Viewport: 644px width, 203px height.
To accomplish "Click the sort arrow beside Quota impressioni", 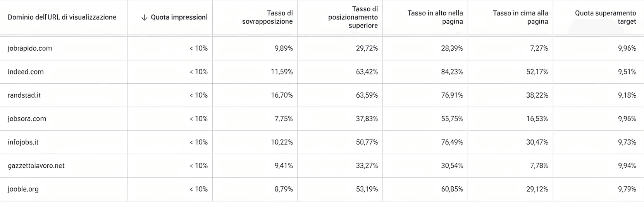I will 145,17.
